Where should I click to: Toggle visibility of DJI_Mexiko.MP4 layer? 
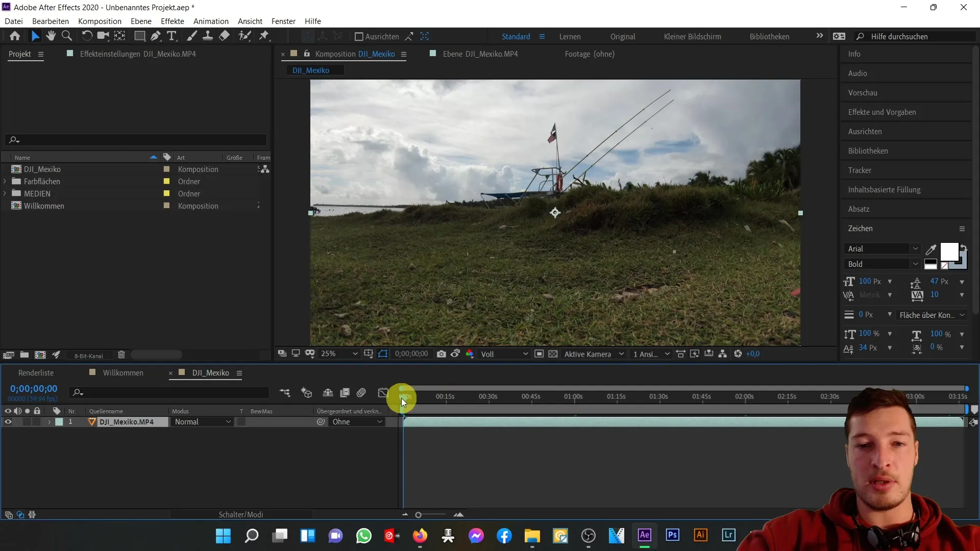(8, 422)
